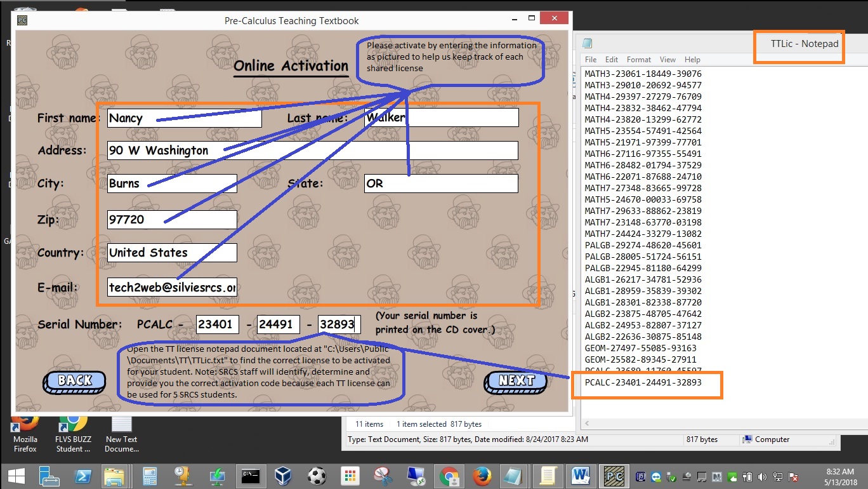Click the Address field with 90 W Washington
The width and height of the screenshot is (868, 489).
pyautogui.click(x=312, y=151)
